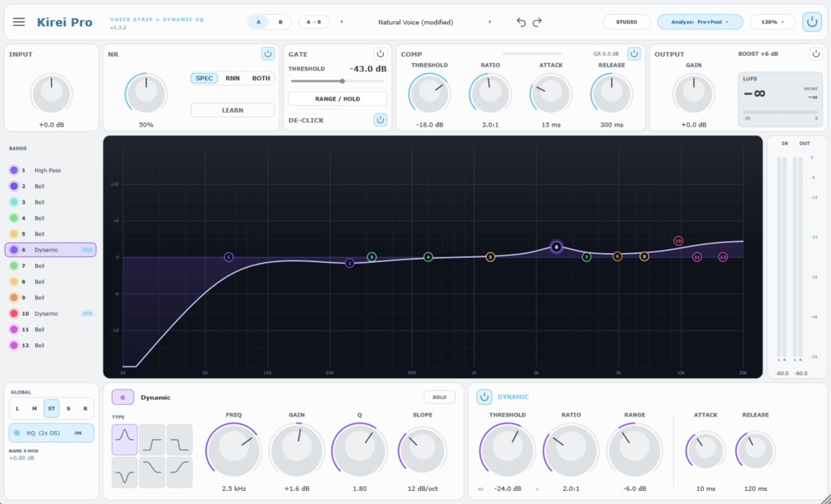Viewport: 831px width, 504px height.
Task: Select EQ node 5 on the graph
Action: [x=490, y=257]
